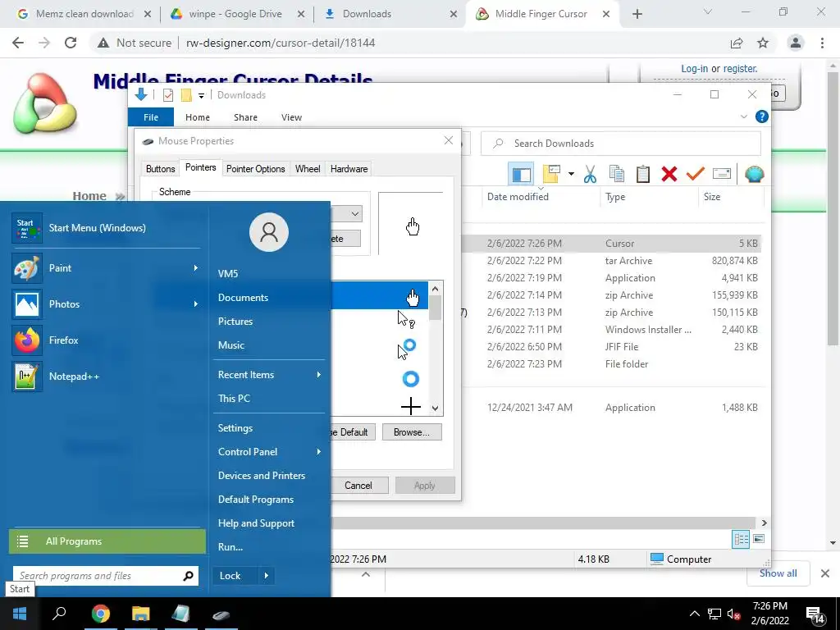
Task: Click the red X delete icon
Action: tap(669, 174)
